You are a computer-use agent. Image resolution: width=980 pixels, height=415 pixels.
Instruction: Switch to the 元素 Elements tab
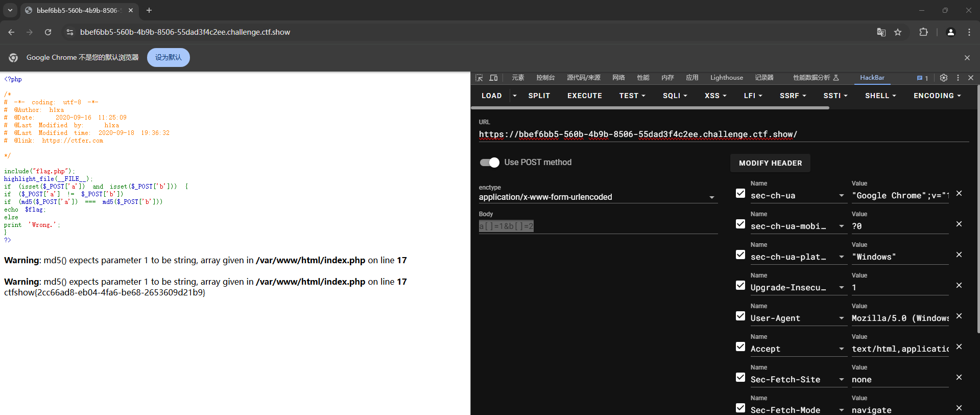pos(518,78)
